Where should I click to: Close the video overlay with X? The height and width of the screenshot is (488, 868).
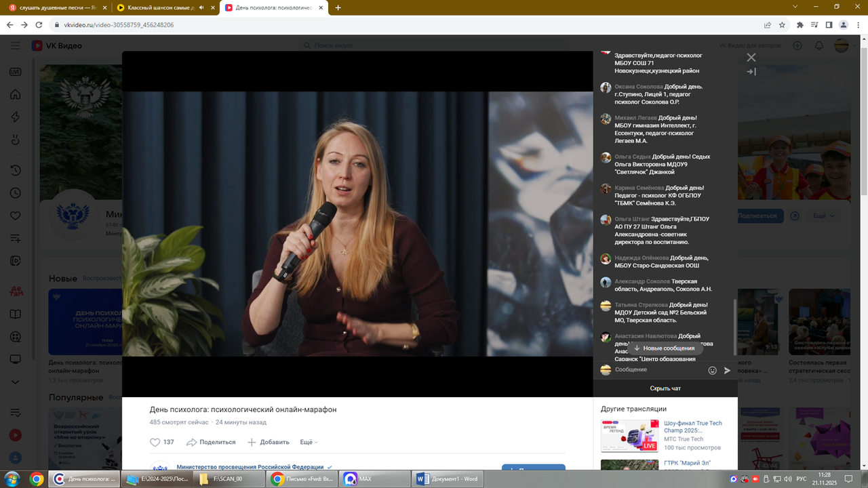pos(751,57)
